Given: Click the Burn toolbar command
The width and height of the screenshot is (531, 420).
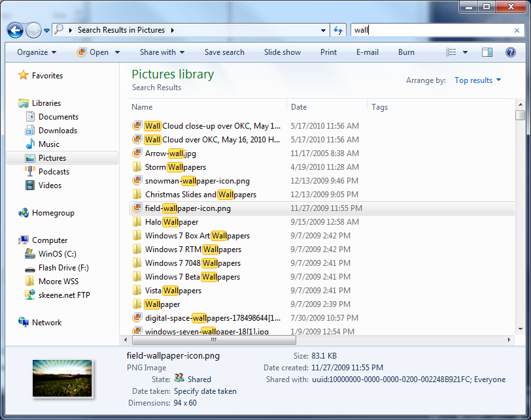Looking at the screenshot, I should point(405,52).
